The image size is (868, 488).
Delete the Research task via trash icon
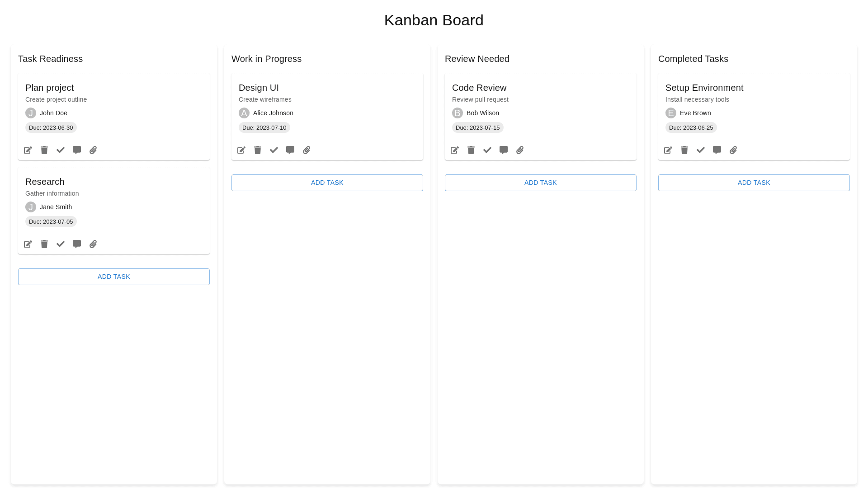pos(44,244)
